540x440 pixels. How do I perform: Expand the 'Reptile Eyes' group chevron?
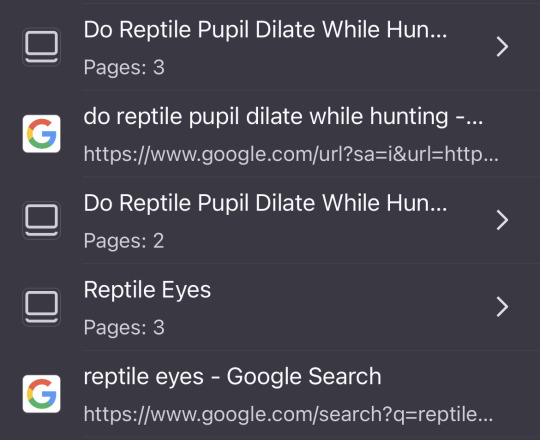click(502, 307)
